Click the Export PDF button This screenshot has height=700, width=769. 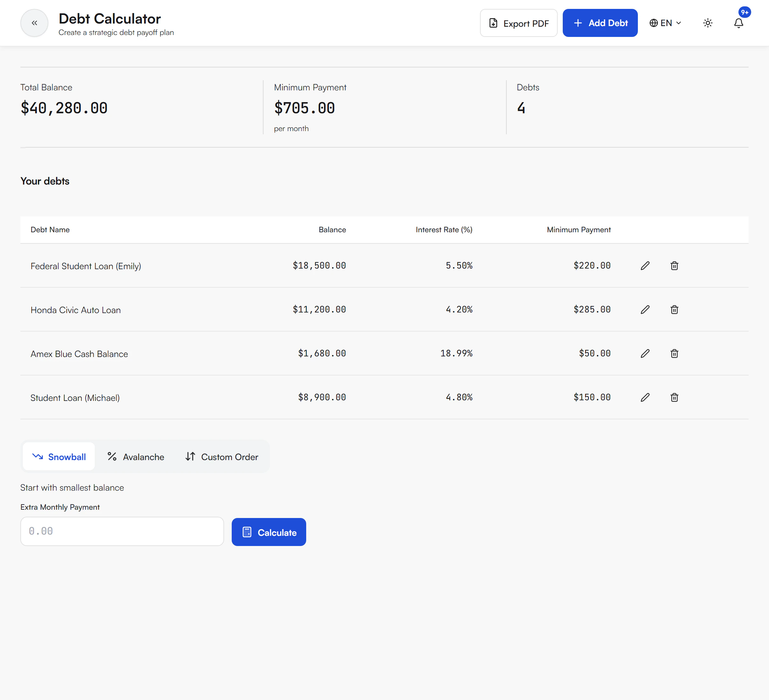click(519, 23)
